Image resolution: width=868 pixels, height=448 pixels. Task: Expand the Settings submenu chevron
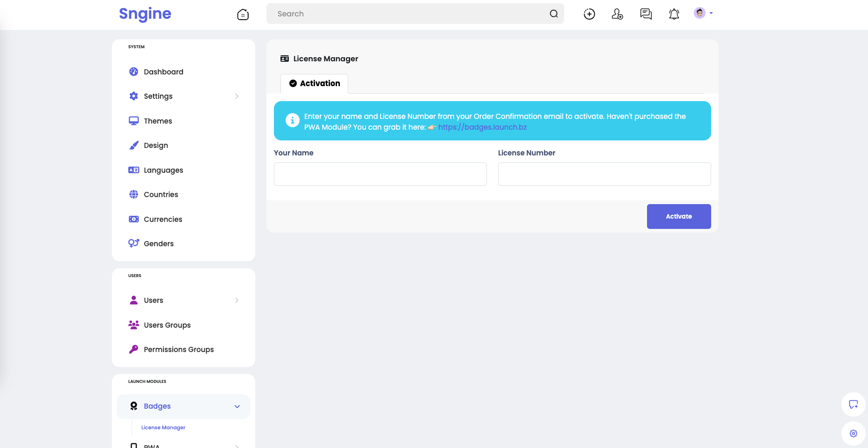tap(236, 96)
